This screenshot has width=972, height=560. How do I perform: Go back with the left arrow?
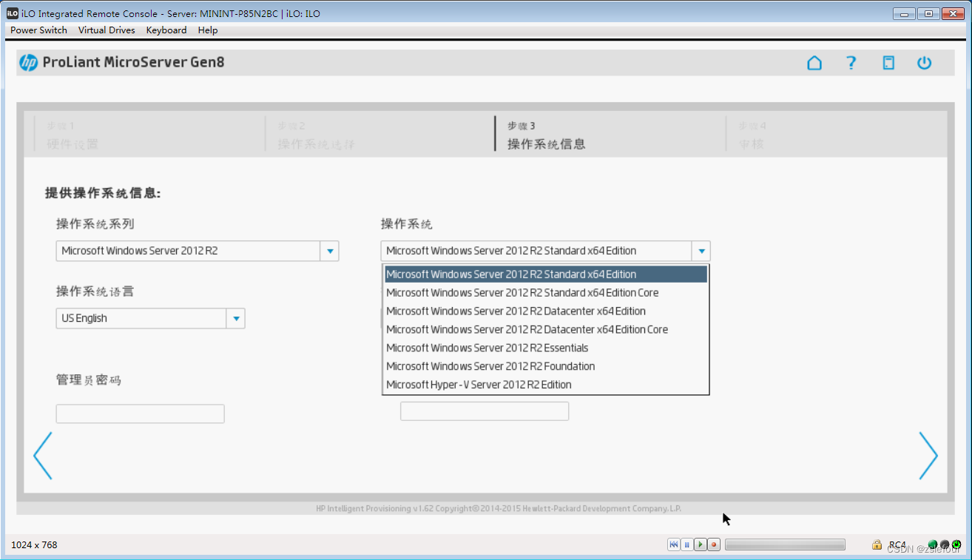[43, 456]
